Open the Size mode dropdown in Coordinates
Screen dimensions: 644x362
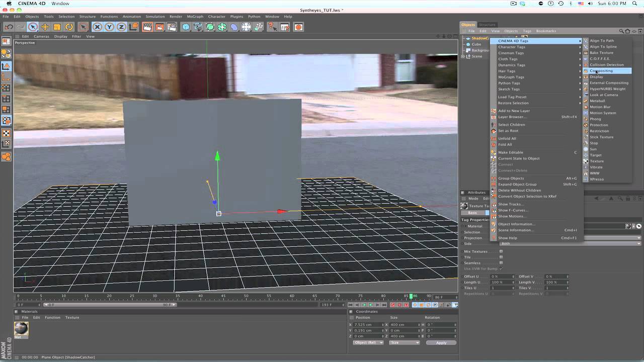pyautogui.click(x=404, y=342)
